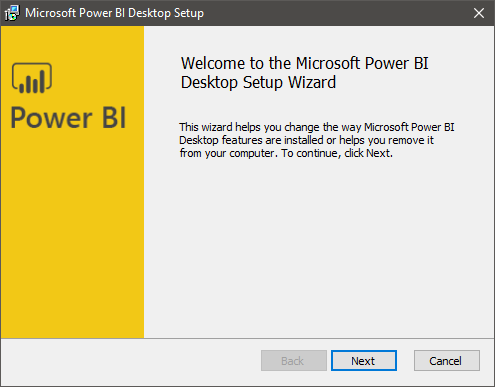The width and height of the screenshot is (495, 387).
Task: Click the Power BI bar chart logo
Action: [x=32, y=78]
